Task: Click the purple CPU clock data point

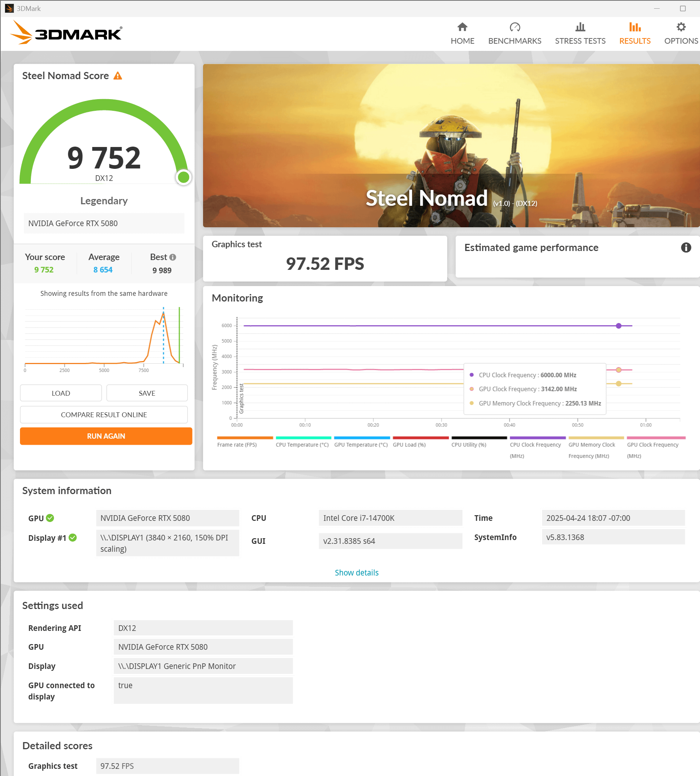Action: 619,326
